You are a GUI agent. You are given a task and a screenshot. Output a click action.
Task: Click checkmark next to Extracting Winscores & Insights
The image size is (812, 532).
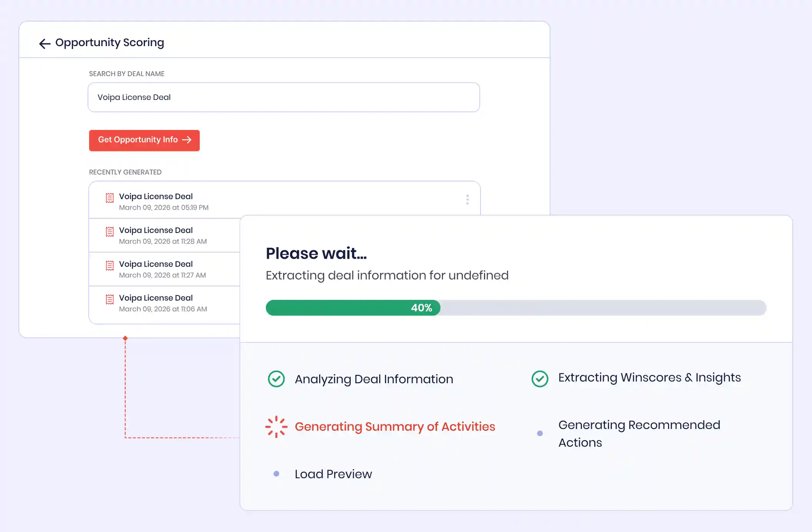(x=540, y=379)
